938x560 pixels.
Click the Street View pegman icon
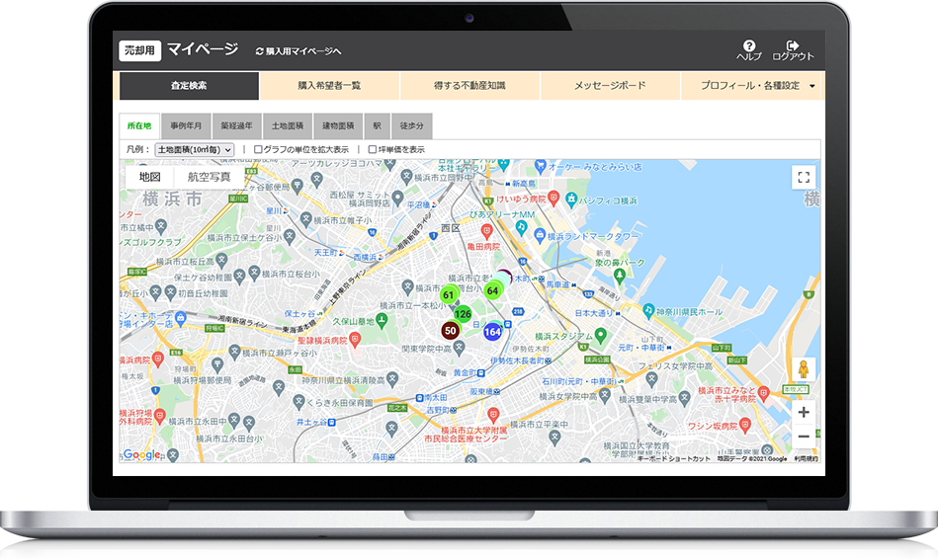804,369
